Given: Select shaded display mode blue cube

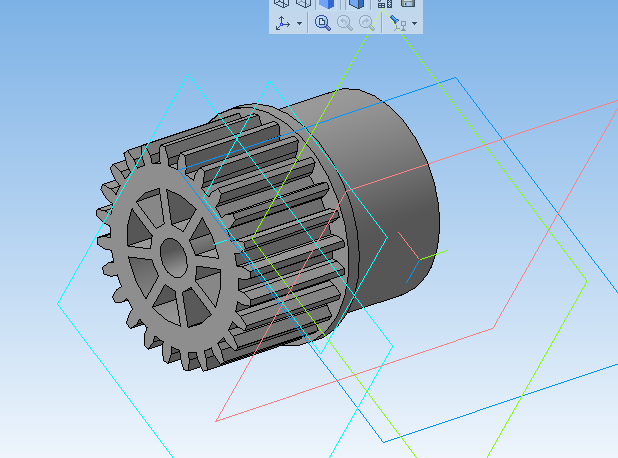Looking at the screenshot, I should [x=327, y=4].
